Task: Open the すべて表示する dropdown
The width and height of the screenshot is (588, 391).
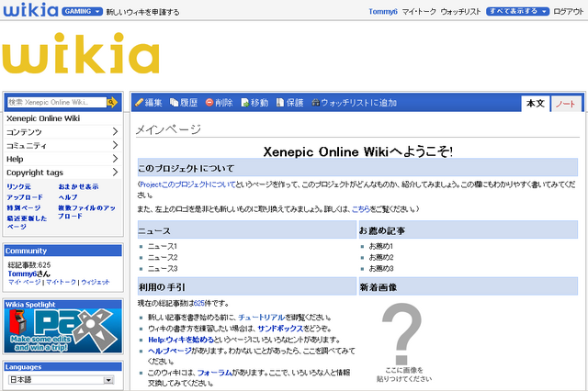Action: click(x=517, y=11)
